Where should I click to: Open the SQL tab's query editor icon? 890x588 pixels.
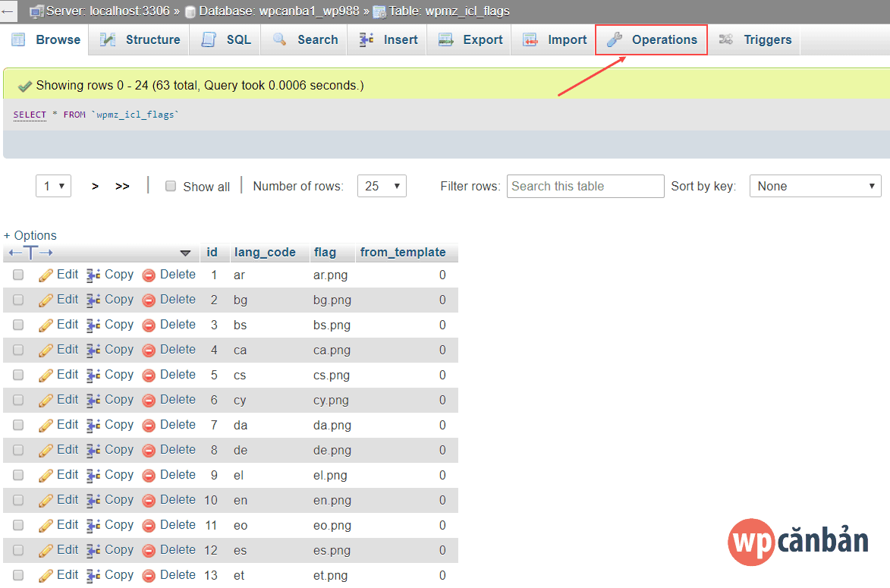click(x=206, y=39)
